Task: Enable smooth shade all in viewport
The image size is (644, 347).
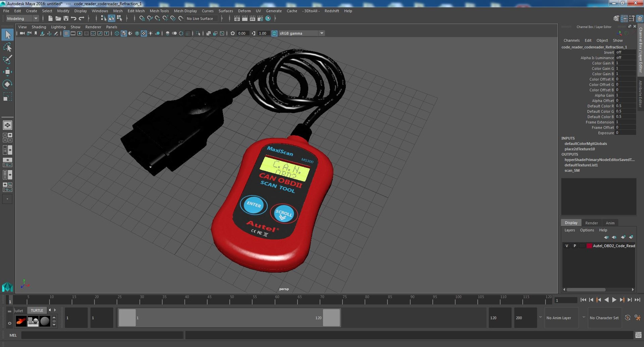Action: 123,33
